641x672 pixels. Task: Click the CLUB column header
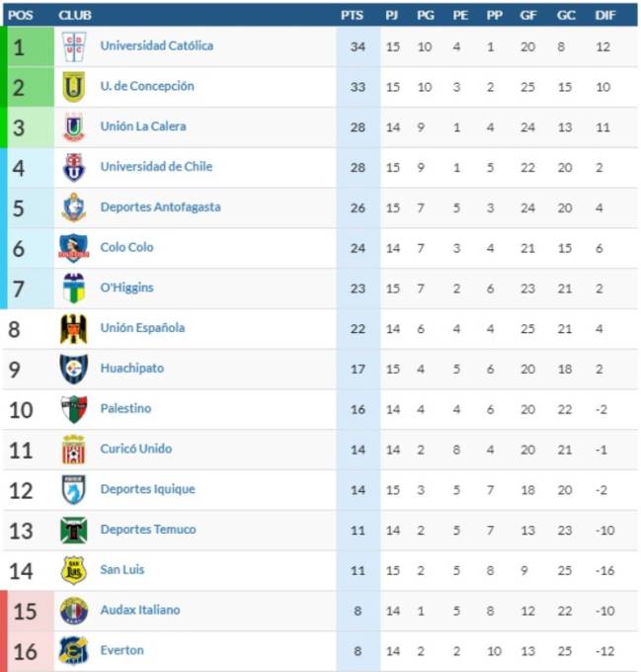75,16
